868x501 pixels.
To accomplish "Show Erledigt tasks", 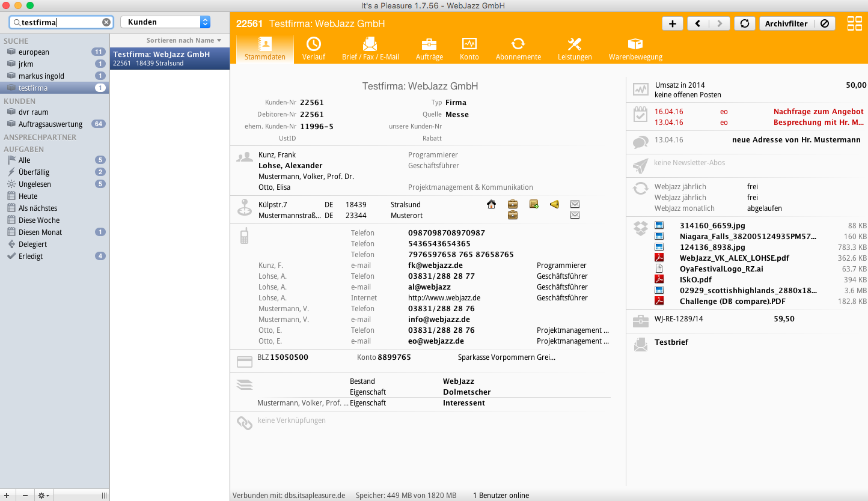I will pyautogui.click(x=54, y=256).
